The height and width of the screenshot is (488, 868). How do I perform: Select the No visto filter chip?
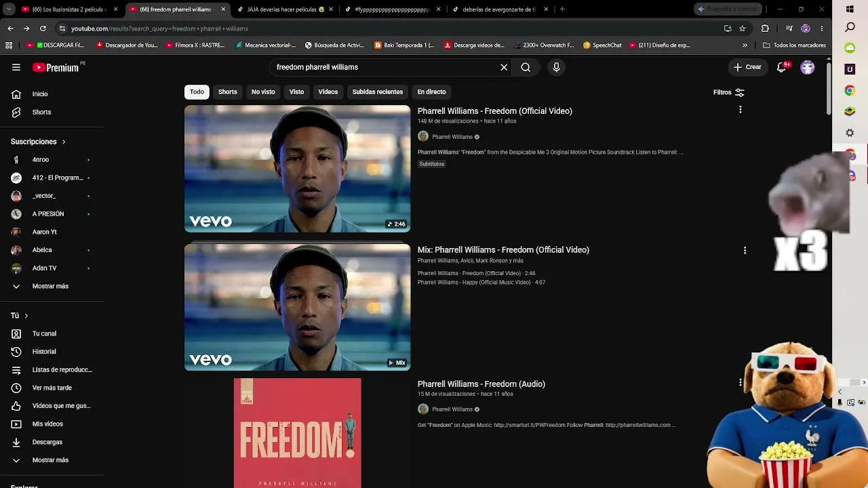coord(263,92)
